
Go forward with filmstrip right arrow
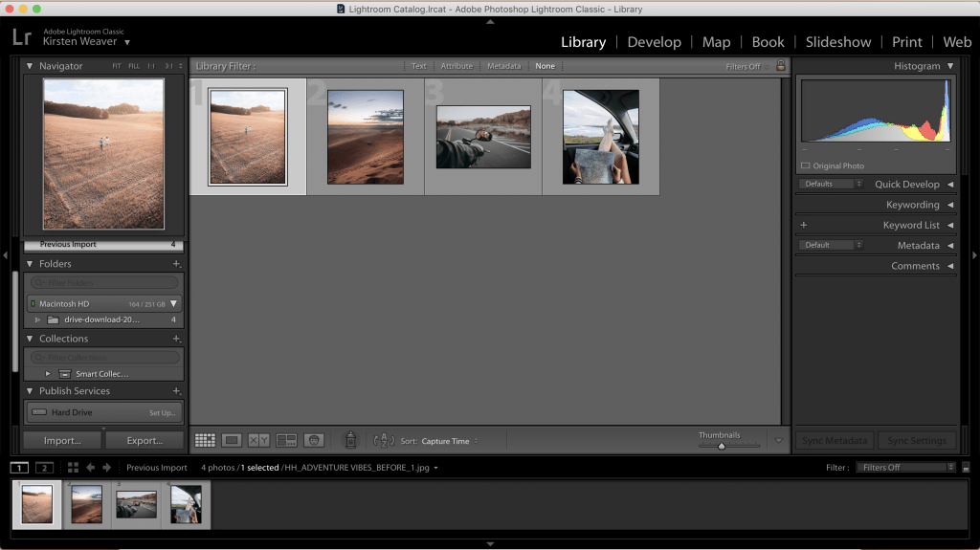point(107,468)
